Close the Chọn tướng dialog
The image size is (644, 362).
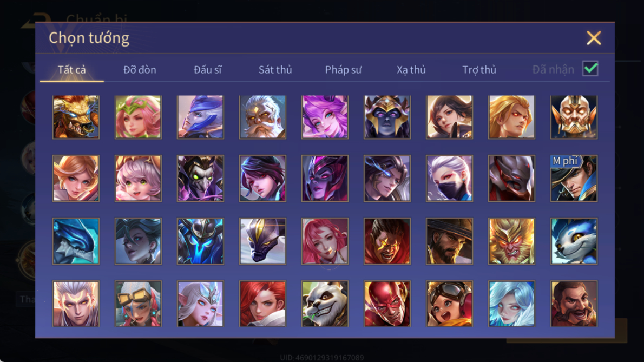[594, 38]
